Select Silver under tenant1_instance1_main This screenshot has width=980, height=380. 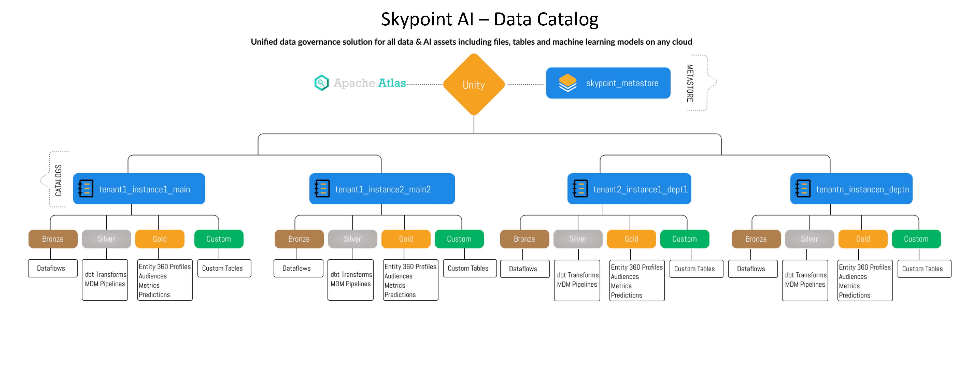tap(106, 239)
